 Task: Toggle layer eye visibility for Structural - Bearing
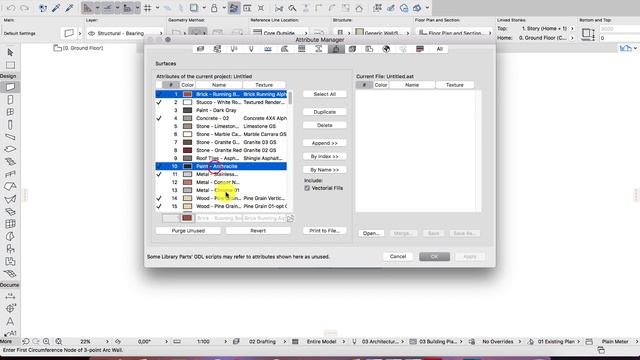click(91, 33)
